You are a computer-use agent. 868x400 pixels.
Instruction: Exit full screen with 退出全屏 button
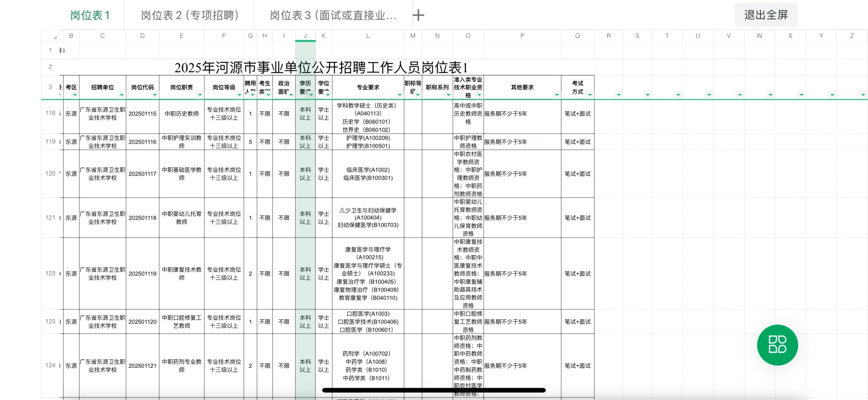[766, 15]
